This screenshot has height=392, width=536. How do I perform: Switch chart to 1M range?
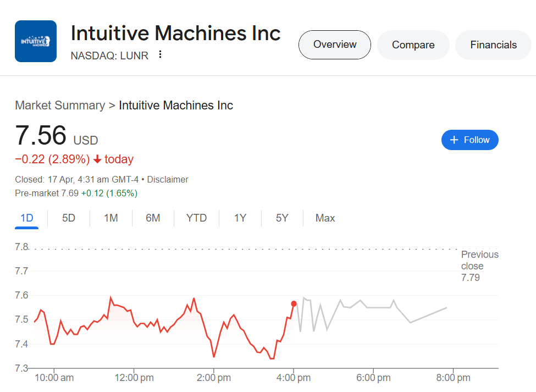(110, 218)
